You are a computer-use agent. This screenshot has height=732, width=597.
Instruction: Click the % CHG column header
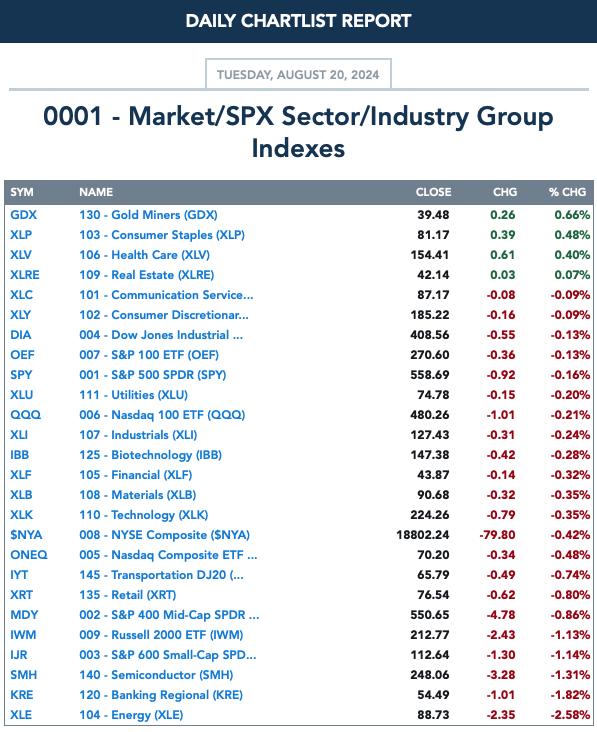point(567,192)
